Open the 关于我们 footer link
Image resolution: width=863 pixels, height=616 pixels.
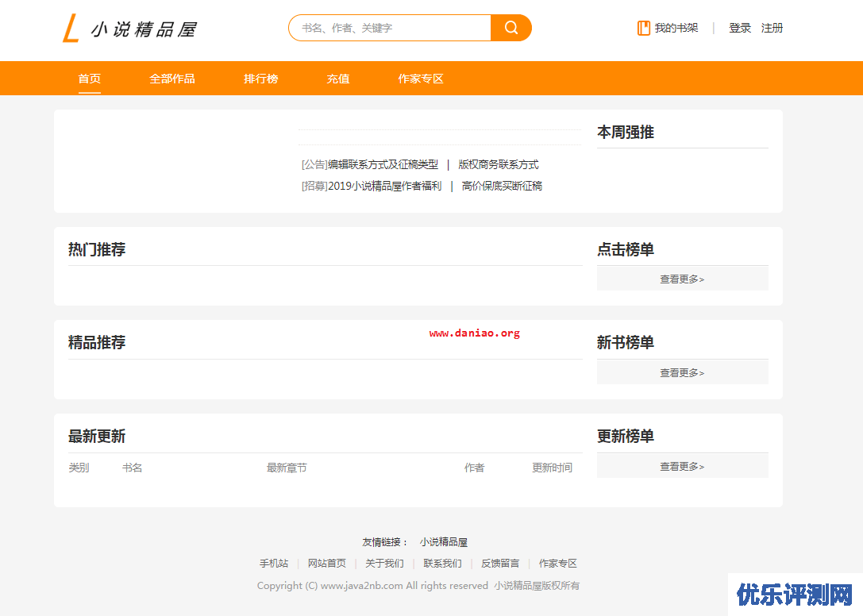point(385,563)
